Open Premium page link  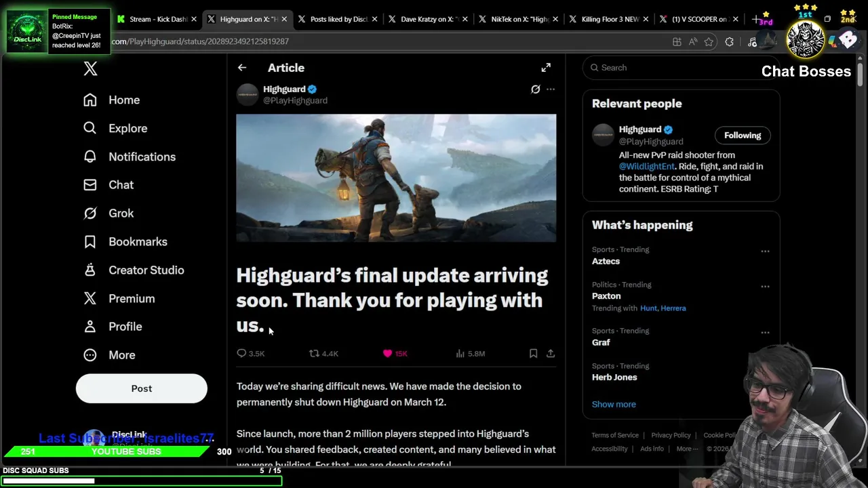coord(132,298)
